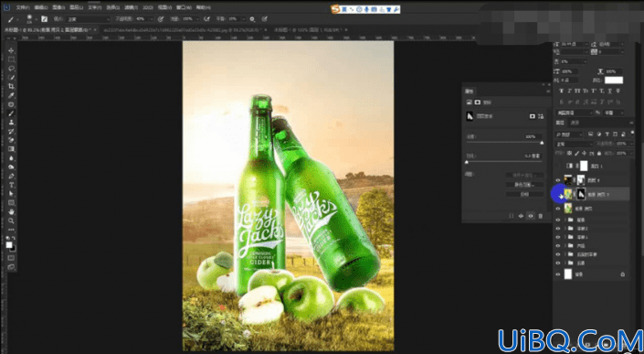Select the Path Selection arrow tool
Screen dimensions: 644x354
(12, 194)
